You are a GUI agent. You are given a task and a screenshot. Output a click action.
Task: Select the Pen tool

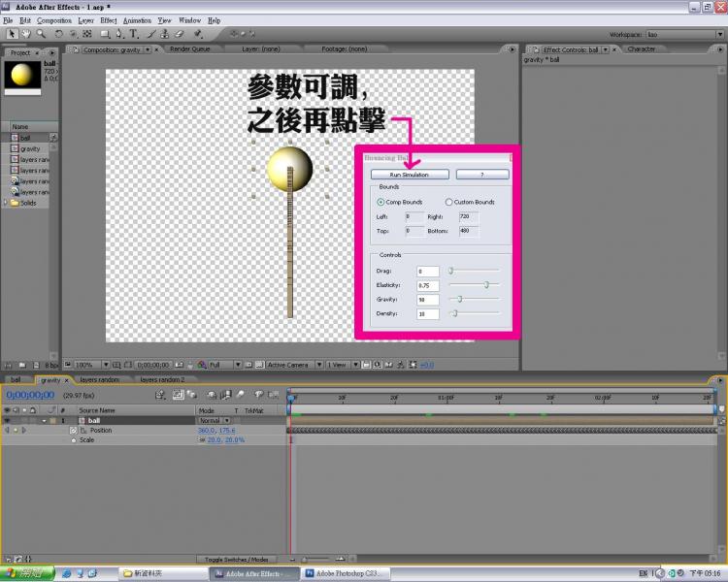click(120, 34)
